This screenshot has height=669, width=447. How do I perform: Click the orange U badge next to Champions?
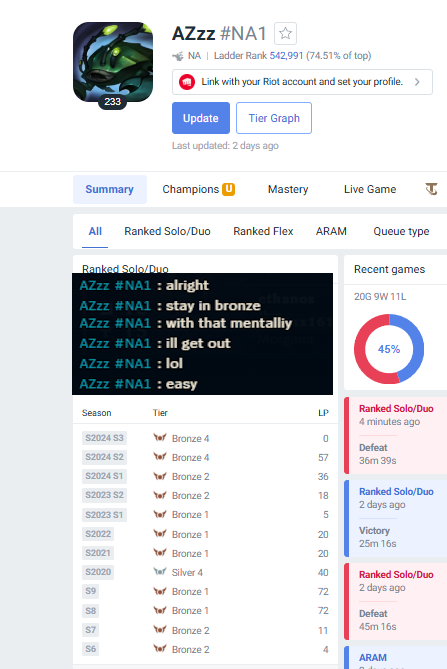(229, 189)
